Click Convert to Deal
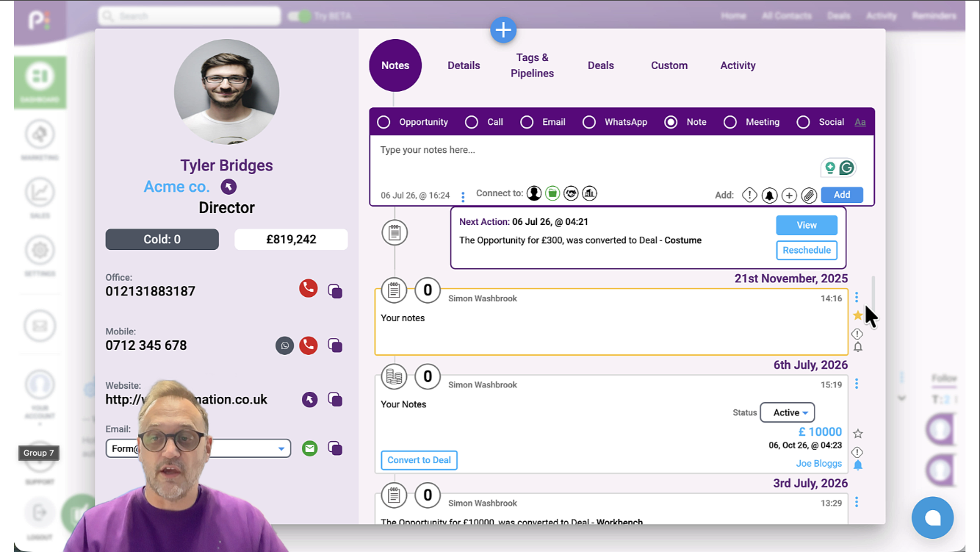 [x=419, y=460]
